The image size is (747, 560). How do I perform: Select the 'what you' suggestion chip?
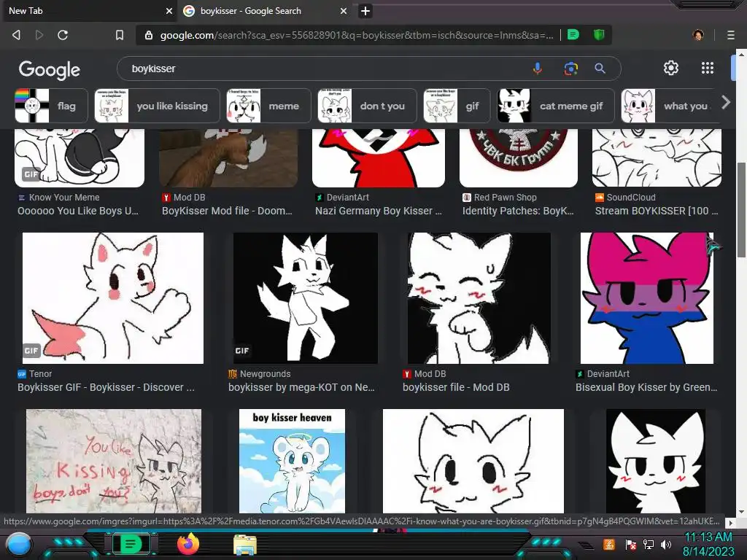click(x=670, y=106)
